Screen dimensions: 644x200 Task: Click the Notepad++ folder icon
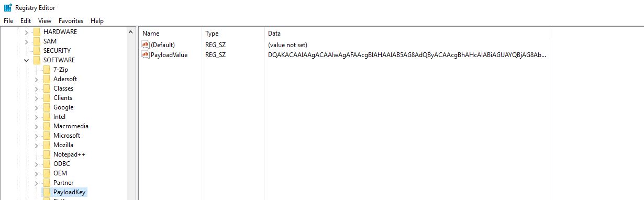pyautogui.click(x=47, y=154)
